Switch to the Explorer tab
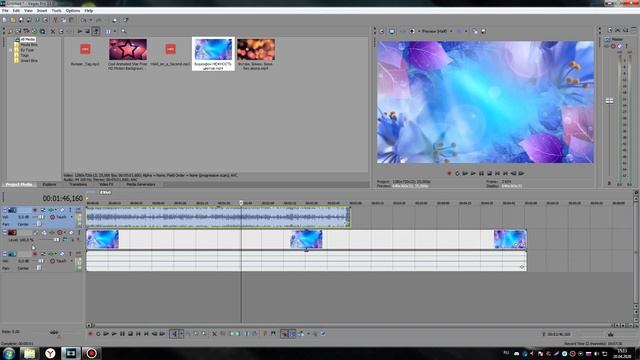 coord(49,184)
